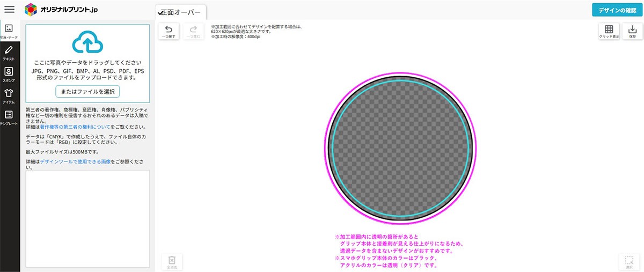This screenshot has height=272, width=644.
Task: Open デザインツールで使用できる画像 link
Action: click(75, 161)
